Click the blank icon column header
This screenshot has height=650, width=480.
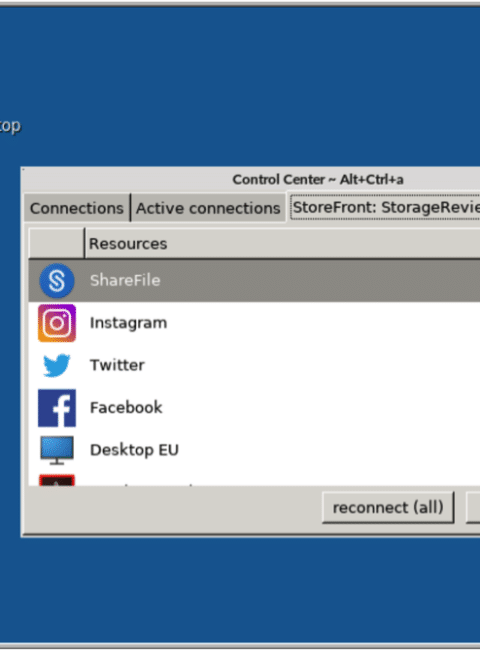pyautogui.click(x=56, y=243)
